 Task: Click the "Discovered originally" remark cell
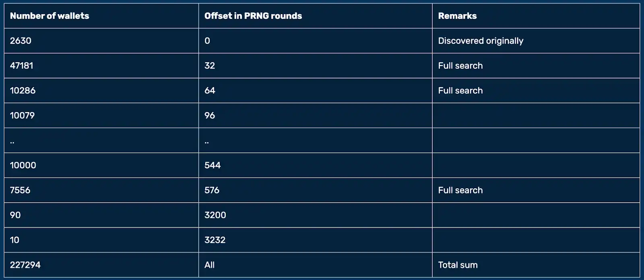[481, 41]
